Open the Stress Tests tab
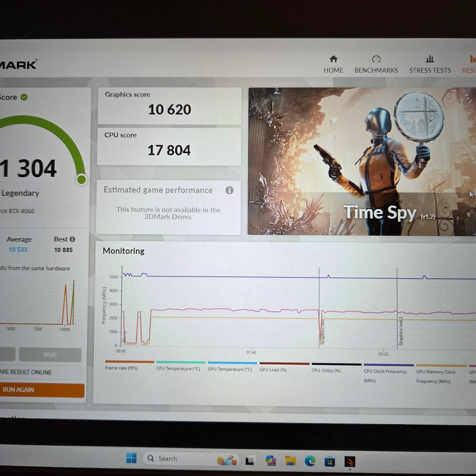This screenshot has height=476, width=476. [x=430, y=65]
